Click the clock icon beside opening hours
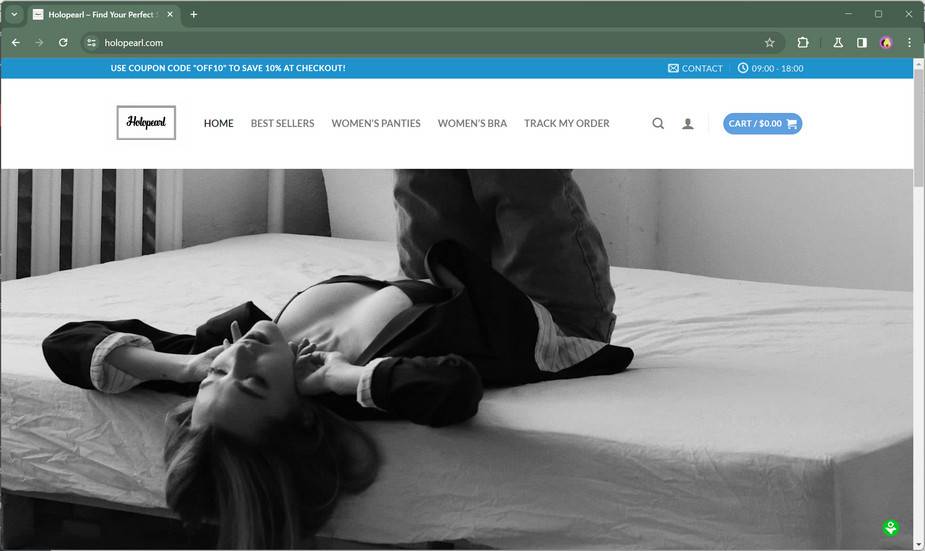This screenshot has height=551, width=925. [x=743, y=68]
